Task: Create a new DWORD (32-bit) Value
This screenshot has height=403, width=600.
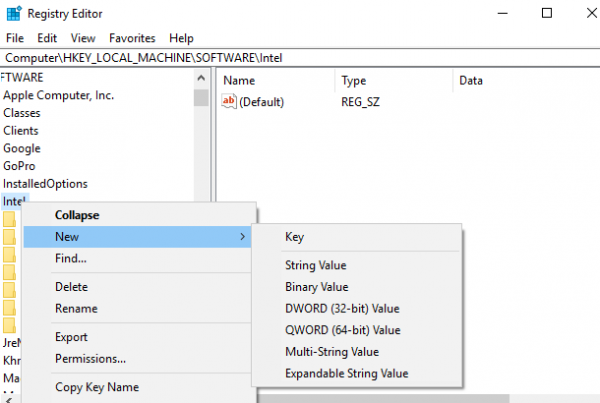Action: pyautogui.click(x=342, y=308)
